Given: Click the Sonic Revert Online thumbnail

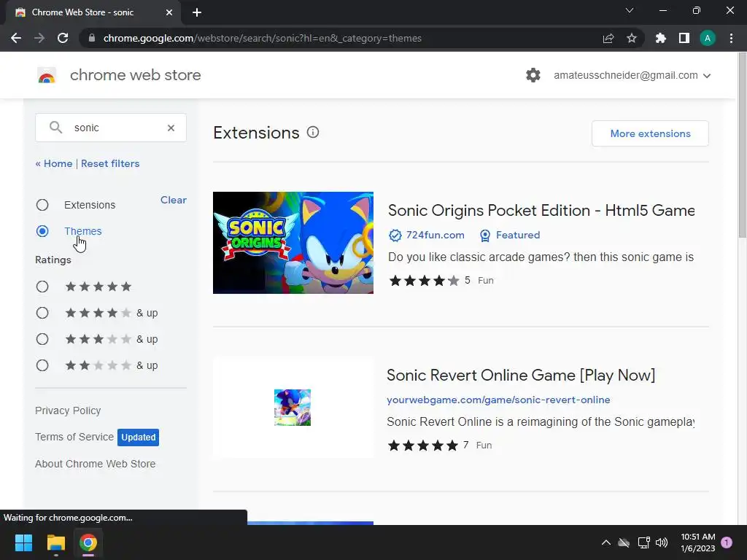Looking at the screenshot, I should click(x=293, y=408).
